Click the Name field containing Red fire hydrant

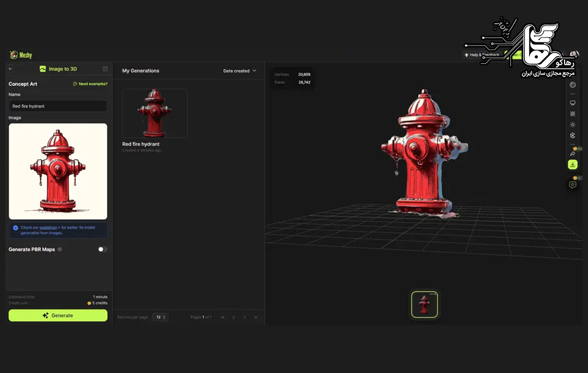58,106
